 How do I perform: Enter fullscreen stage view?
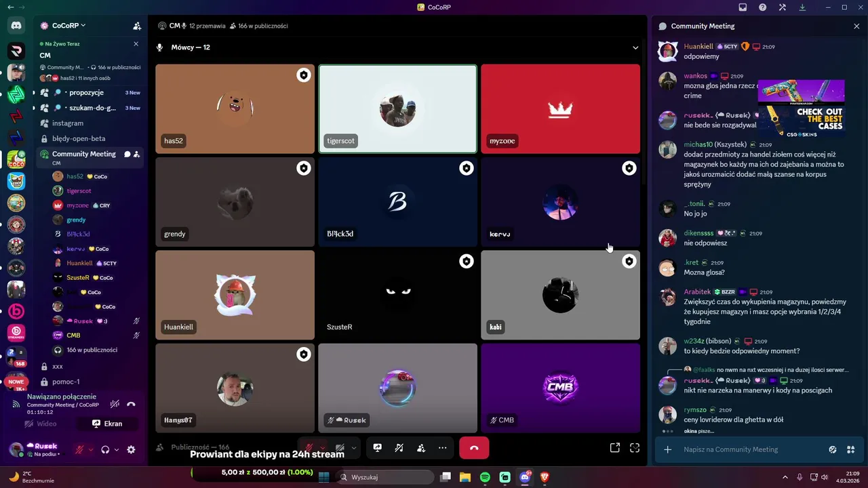[635, 448]
